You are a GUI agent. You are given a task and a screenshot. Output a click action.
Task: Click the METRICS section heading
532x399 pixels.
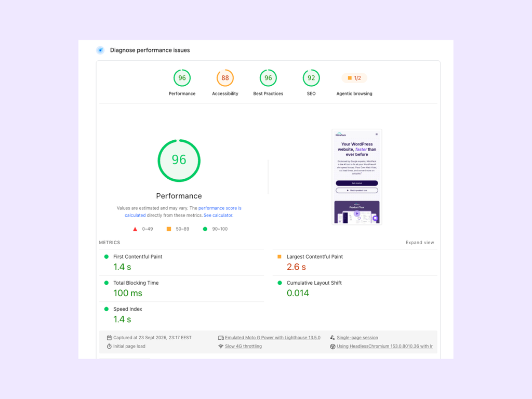click(x=110, y=243)
